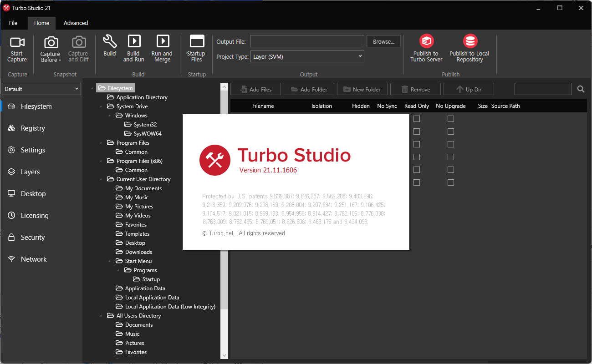592x364 pixels.
Task: Collapse the Program Files tree node
Action: click(x=101, y=143)
